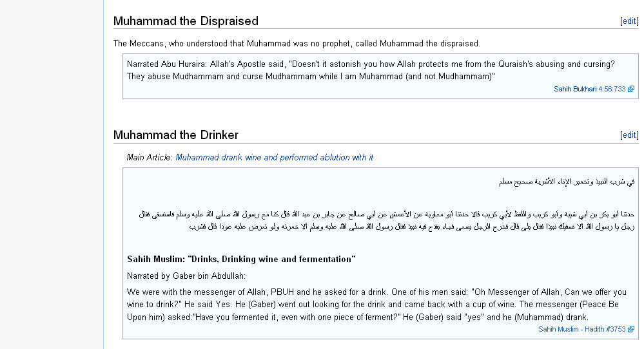Click the long Arabic hadith paragraph

387,220
